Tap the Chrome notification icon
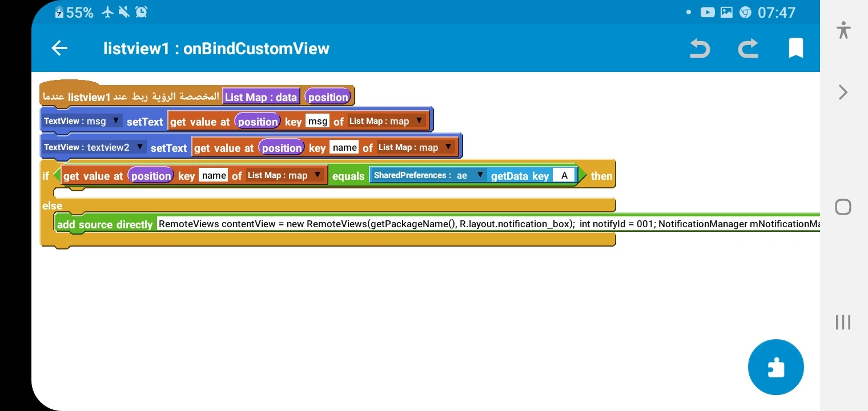 click(x=745, y=12)
